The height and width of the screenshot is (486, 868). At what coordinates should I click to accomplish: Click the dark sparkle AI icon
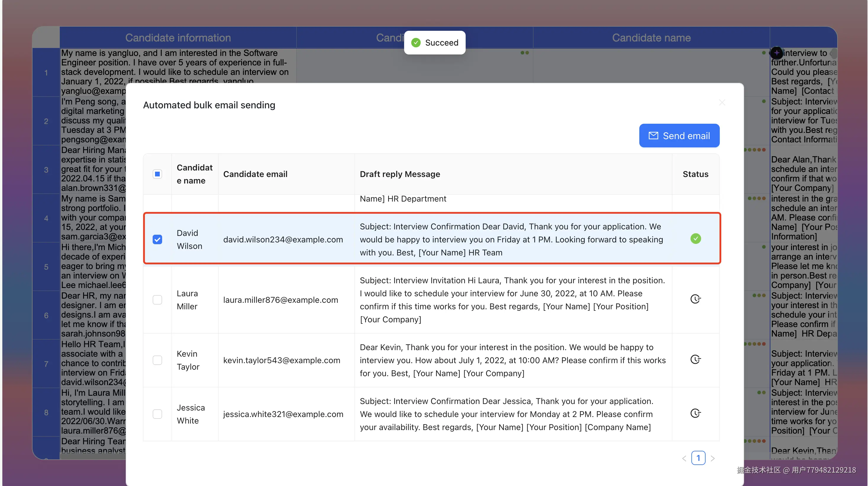click(x=777, y=53)
